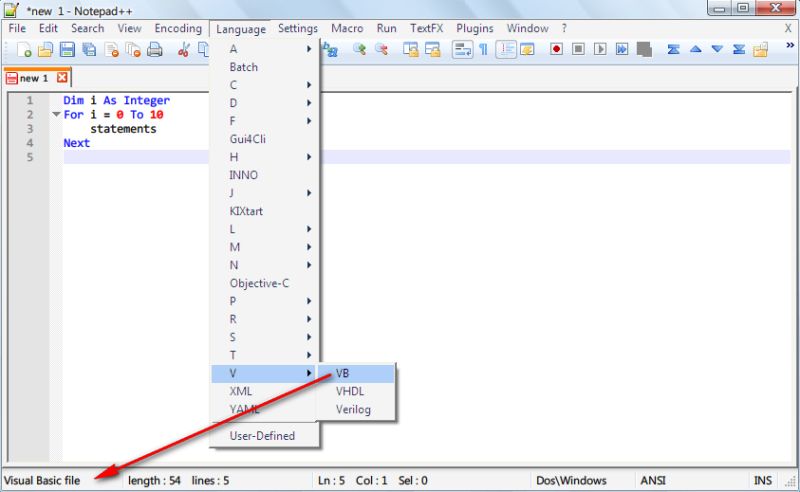This screenshot has width=800, height=492.
Task: Click the Zoom Out toolbar icon
Action: (381, 50)
